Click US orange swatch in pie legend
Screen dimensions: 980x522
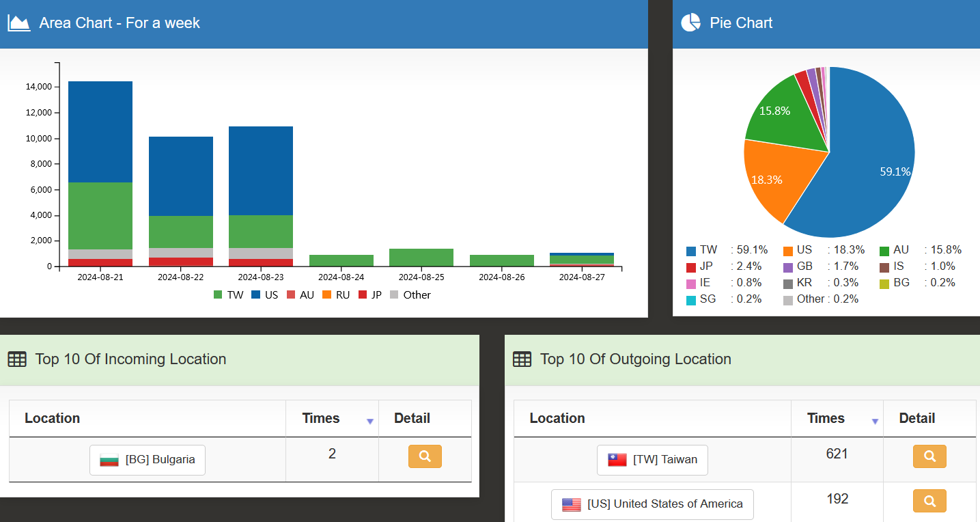tap(788, 251)
